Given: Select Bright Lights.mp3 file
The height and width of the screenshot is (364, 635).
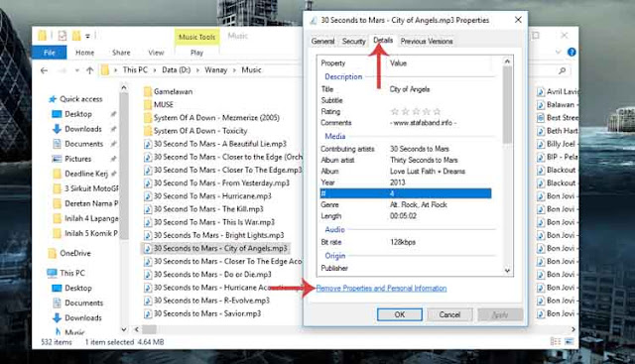Looking at the screenshot, I should (218, 235).
